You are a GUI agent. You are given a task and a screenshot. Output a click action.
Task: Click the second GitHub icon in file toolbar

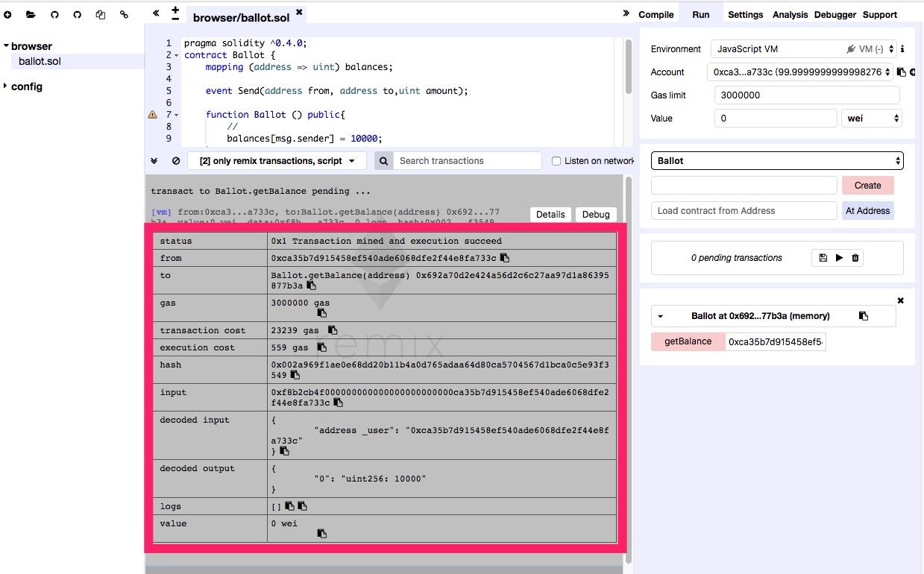click(x=78, y=14)
